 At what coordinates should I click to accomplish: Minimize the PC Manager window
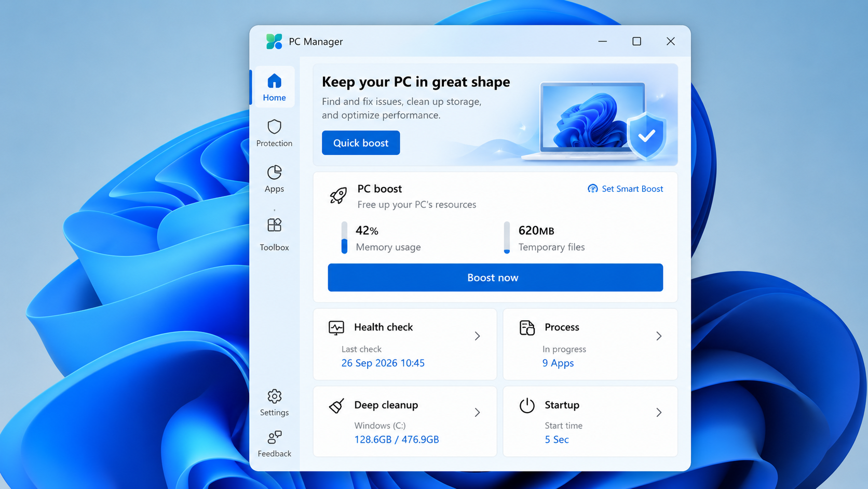tap(603, 42)
